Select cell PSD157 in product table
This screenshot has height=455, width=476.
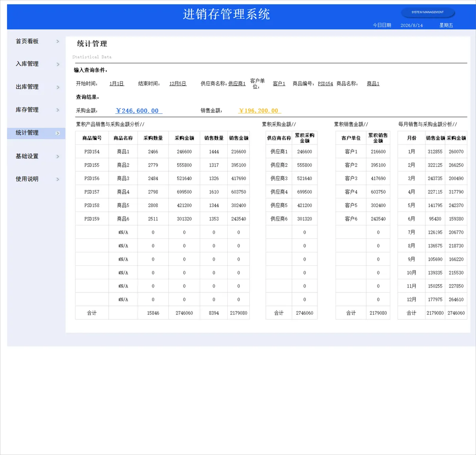click(x=92, y=192)
